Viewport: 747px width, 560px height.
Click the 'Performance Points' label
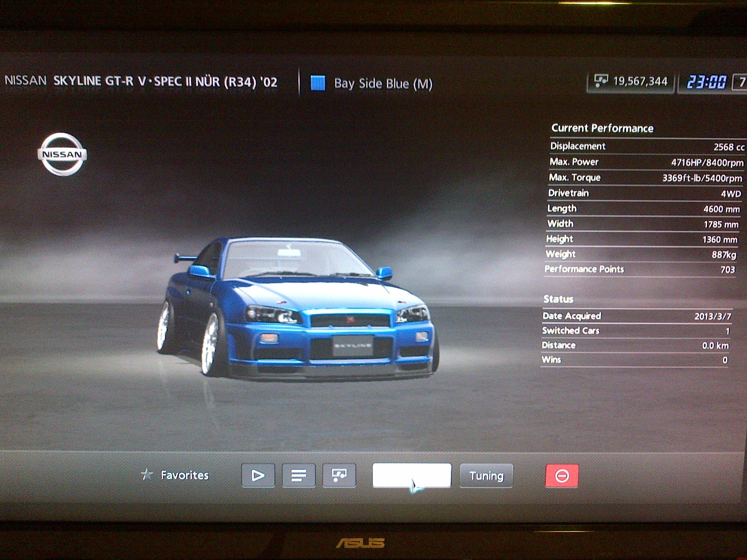coord(584,269)
